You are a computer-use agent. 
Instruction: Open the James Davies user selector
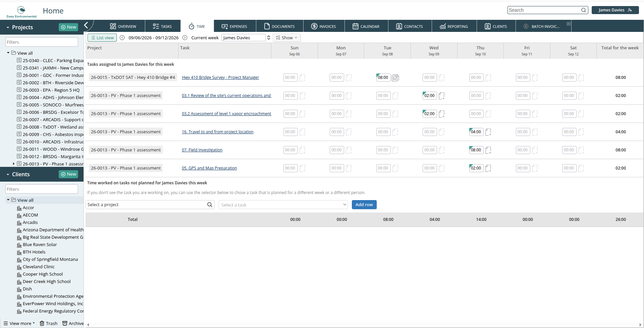(246, 38)
